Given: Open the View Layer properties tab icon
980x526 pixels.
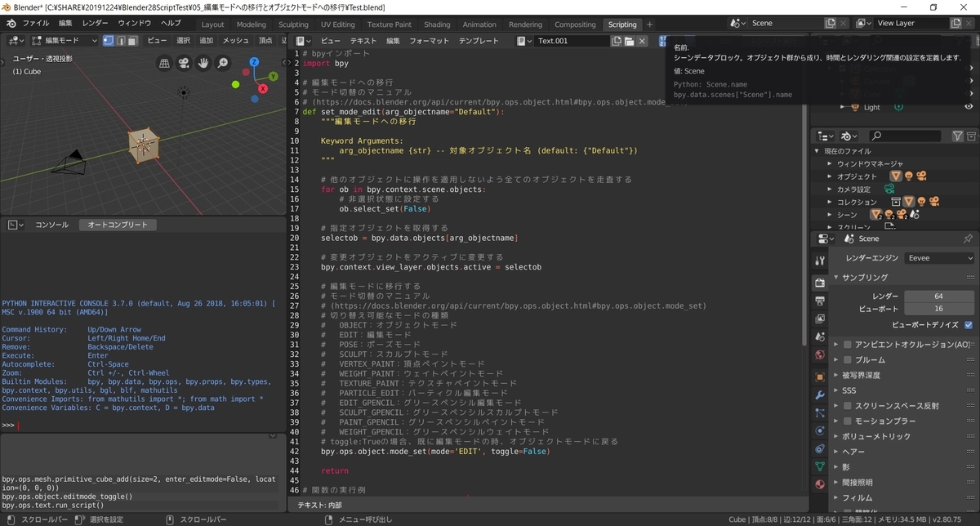Looking at the screenshot, I should pyautogui.click(x=820, y=319).
